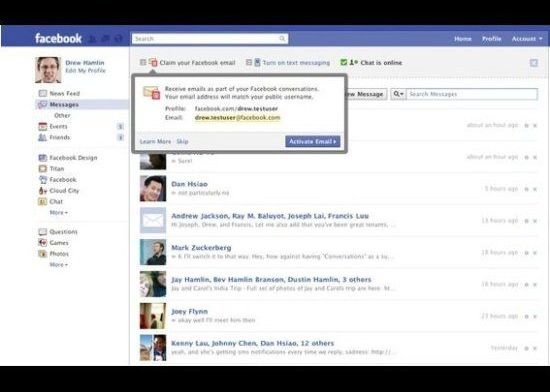Open Events in the sidebar

pyautogui.click(x=58, y=126)
